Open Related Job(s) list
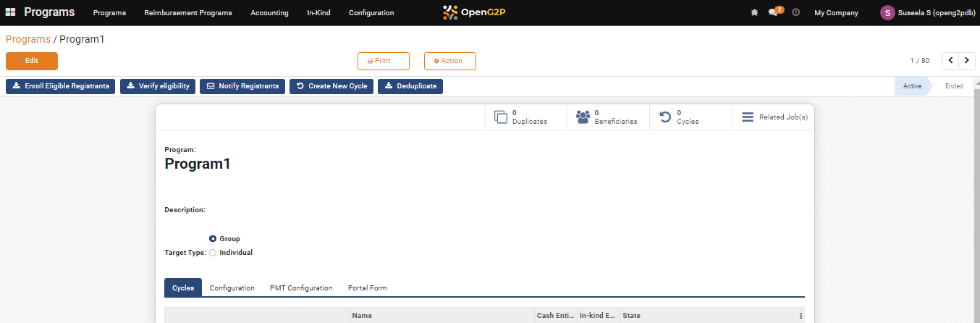 point(774,117)
